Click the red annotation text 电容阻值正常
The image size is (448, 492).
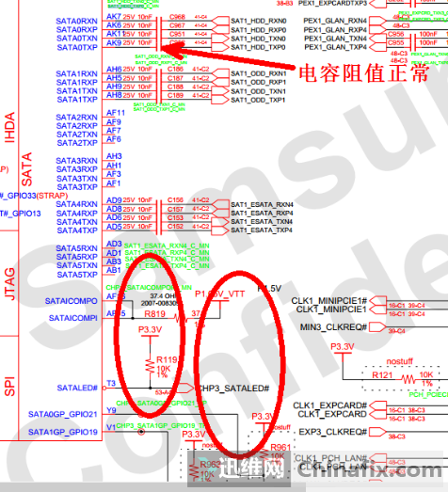[363, 73]
